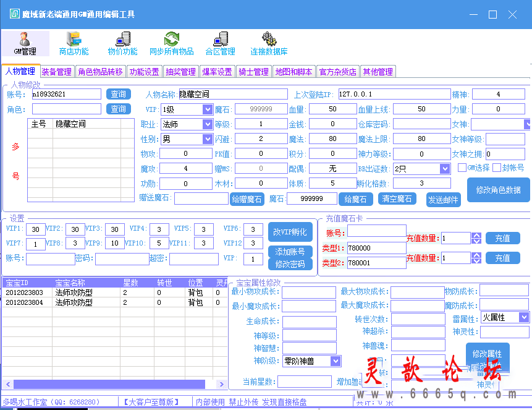Click pet list scroll right arrow
Image resolution: width=532 pixels, height=410 pixels.
click(x=222, y=384)
